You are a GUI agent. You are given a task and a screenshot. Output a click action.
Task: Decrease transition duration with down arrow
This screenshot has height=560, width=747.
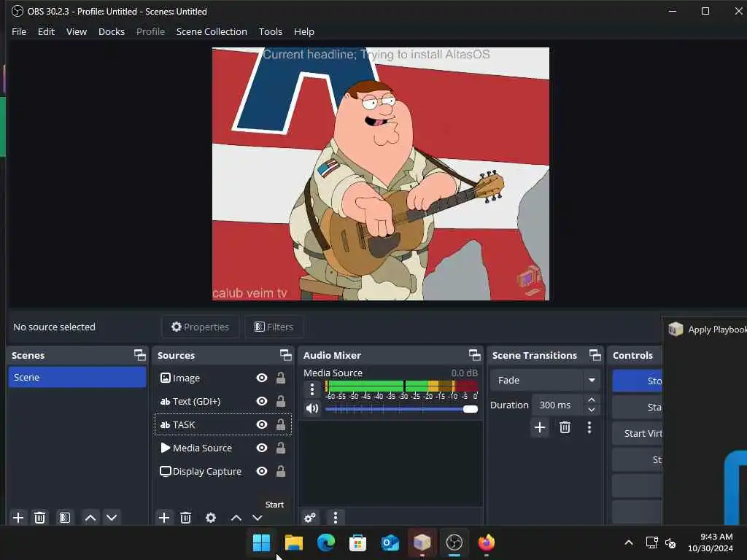tap(591, 410)
